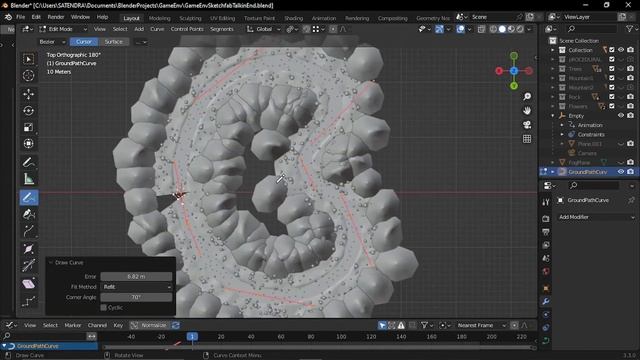Adjust the Error value field
640x360 pixels.
[x=136, y=276]
